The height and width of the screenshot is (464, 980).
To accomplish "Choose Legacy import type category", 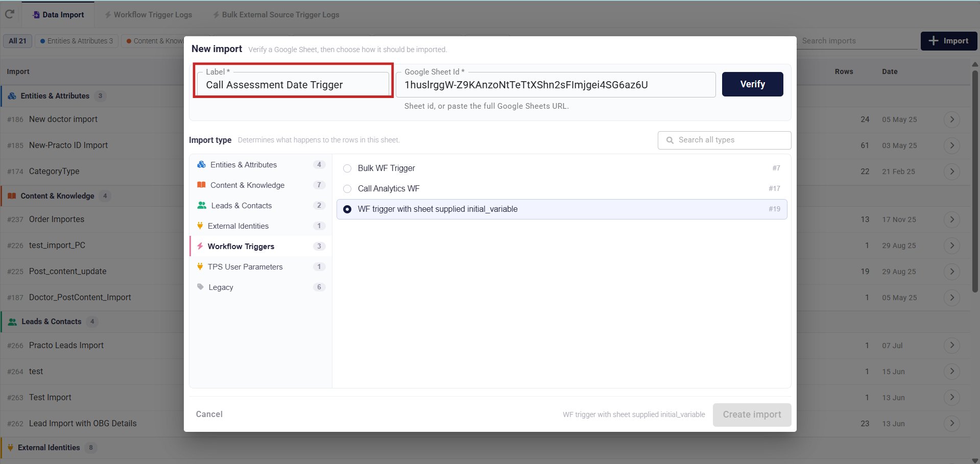I will click(x=260, y=287).
